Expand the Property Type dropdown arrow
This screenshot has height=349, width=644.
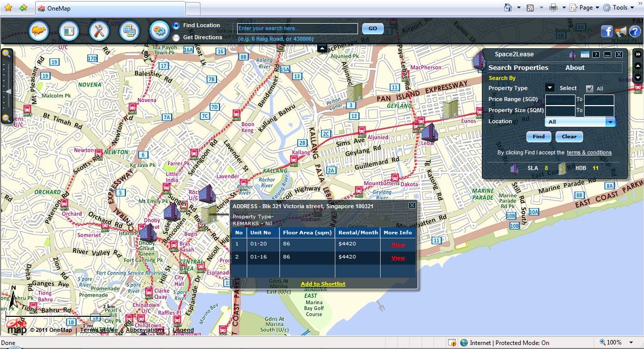click(x=550, y=88)
